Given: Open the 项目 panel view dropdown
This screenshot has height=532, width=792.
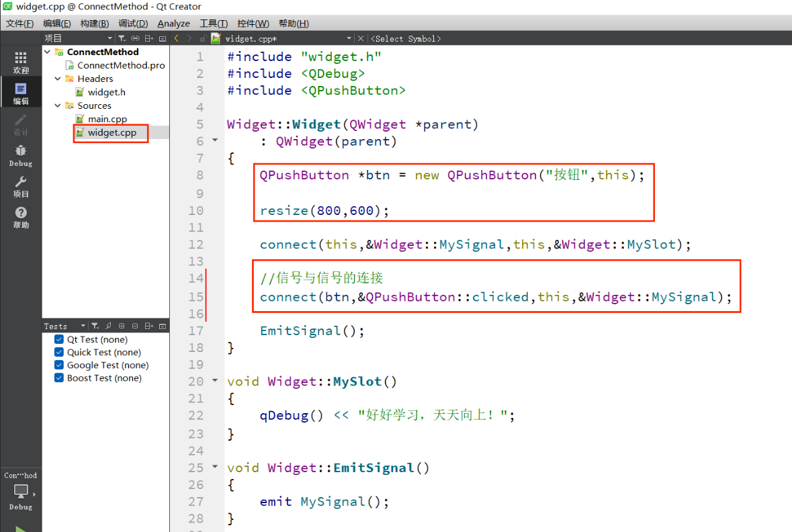Looking at the screenshot, I should tap(109, 38).
